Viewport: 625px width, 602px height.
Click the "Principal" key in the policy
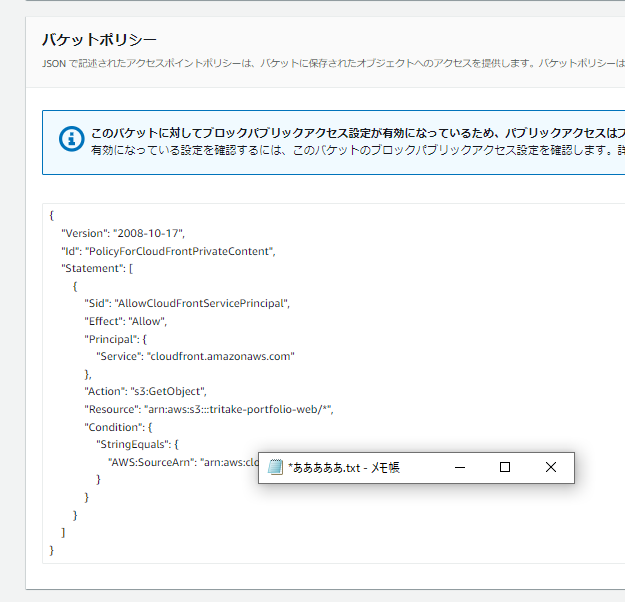tap(112, 338)
